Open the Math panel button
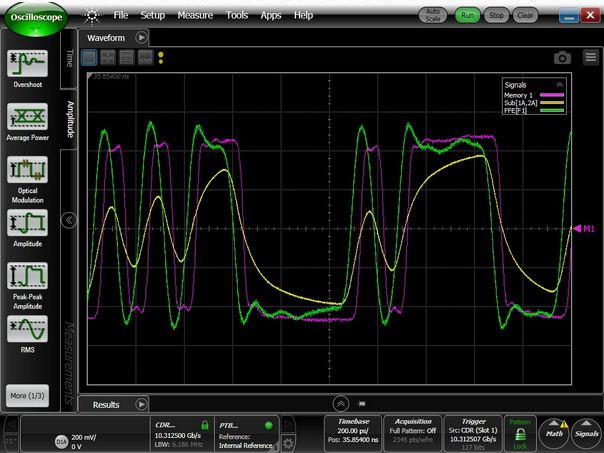Screen dimensions: 604x453 click(554, 434)
